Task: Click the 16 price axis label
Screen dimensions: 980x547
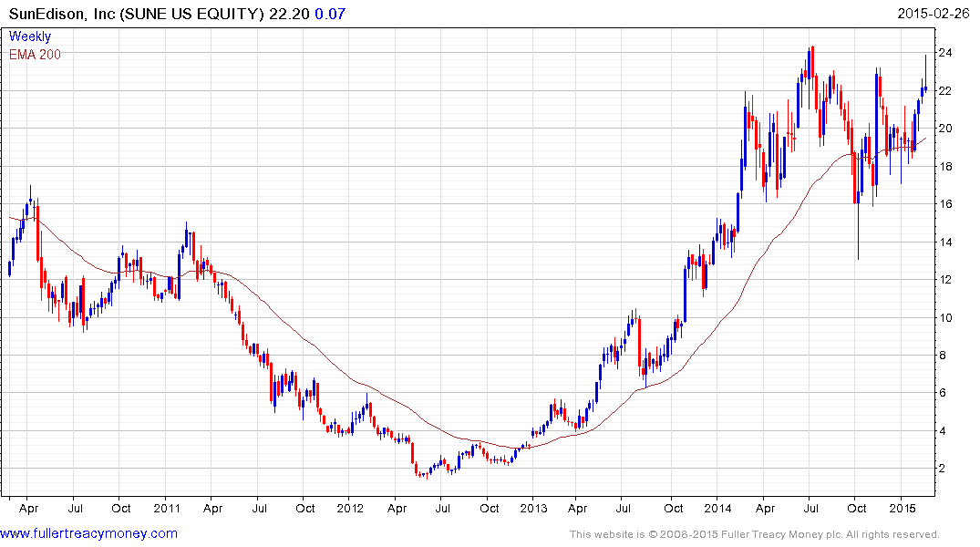Action: (945, 204)
